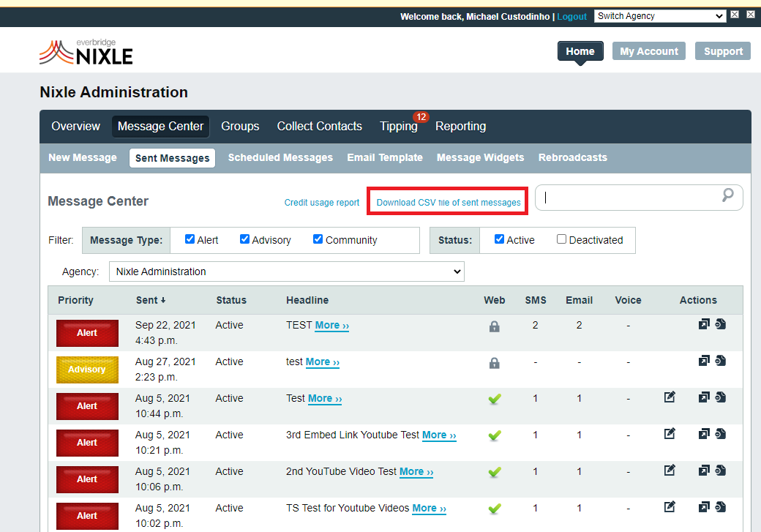This screenshot has height=532, width=761.
Task: Click the document-minus icon in the Aug 27 row
Action: 721,360
